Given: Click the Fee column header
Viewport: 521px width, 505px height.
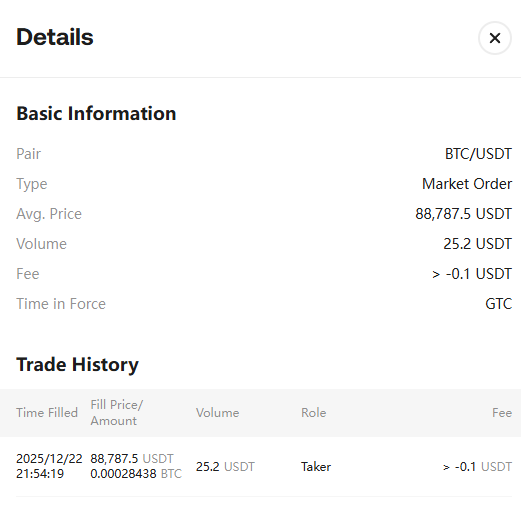Looking at the screenshot, I should tap(502, 413).
